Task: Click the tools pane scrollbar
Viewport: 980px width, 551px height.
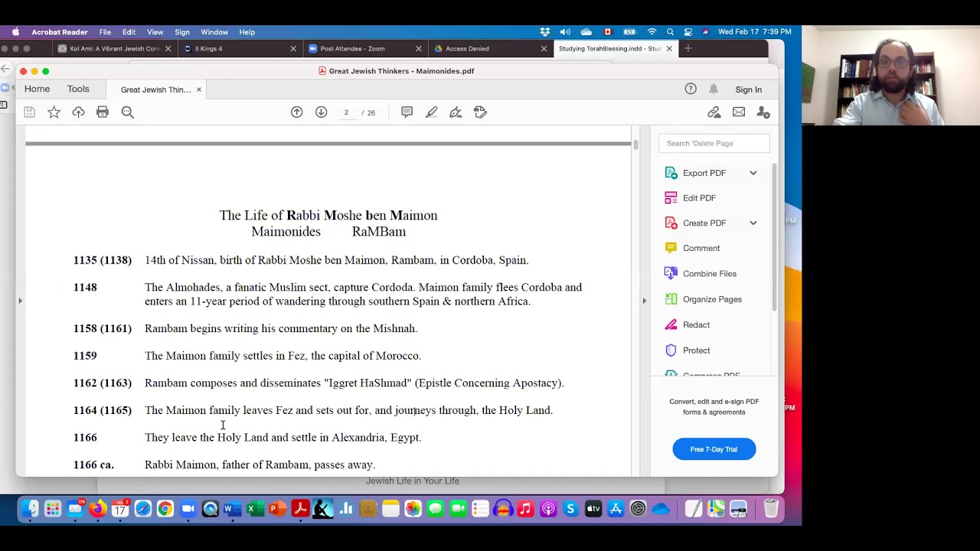Action: tap(774, 237)
